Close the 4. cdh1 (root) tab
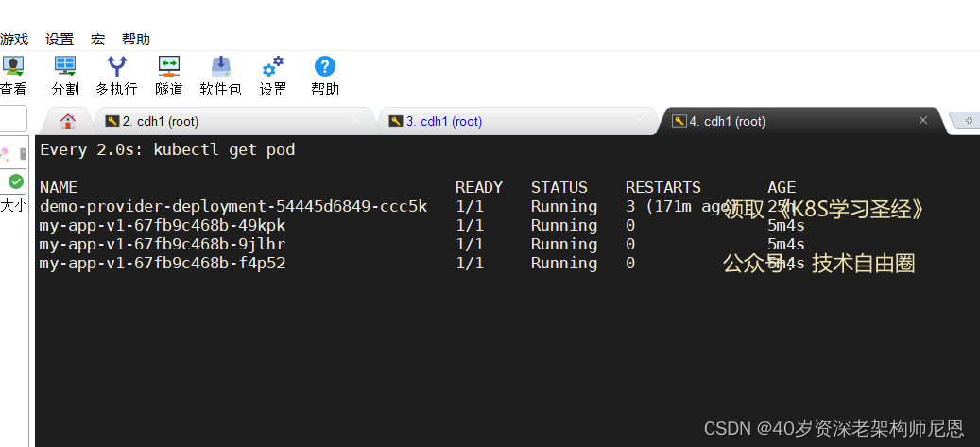Screen dimensions: 980x447 click(923, 121)
